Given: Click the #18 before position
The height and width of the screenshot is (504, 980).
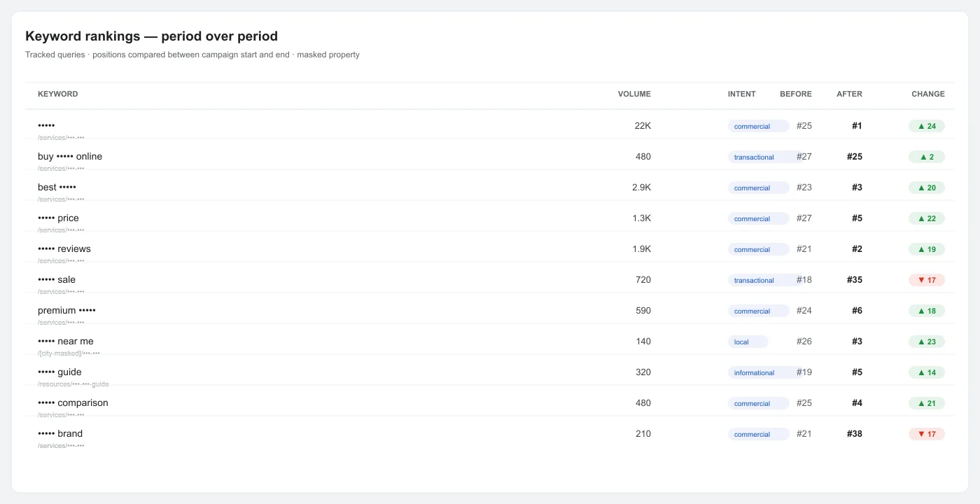Looking at the screenshot, I should coord(804,280).
